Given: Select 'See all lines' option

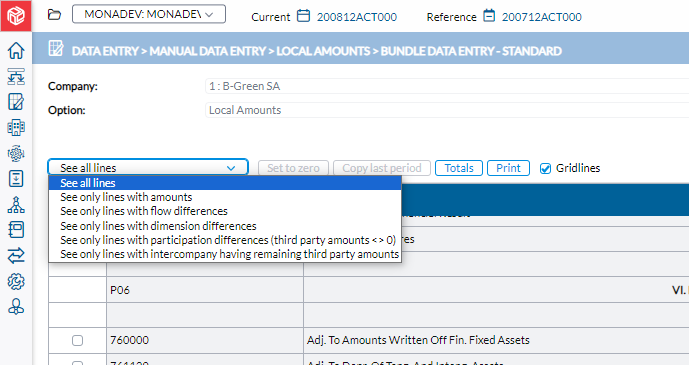Looking at the screenshot, I should coord(225,183).
